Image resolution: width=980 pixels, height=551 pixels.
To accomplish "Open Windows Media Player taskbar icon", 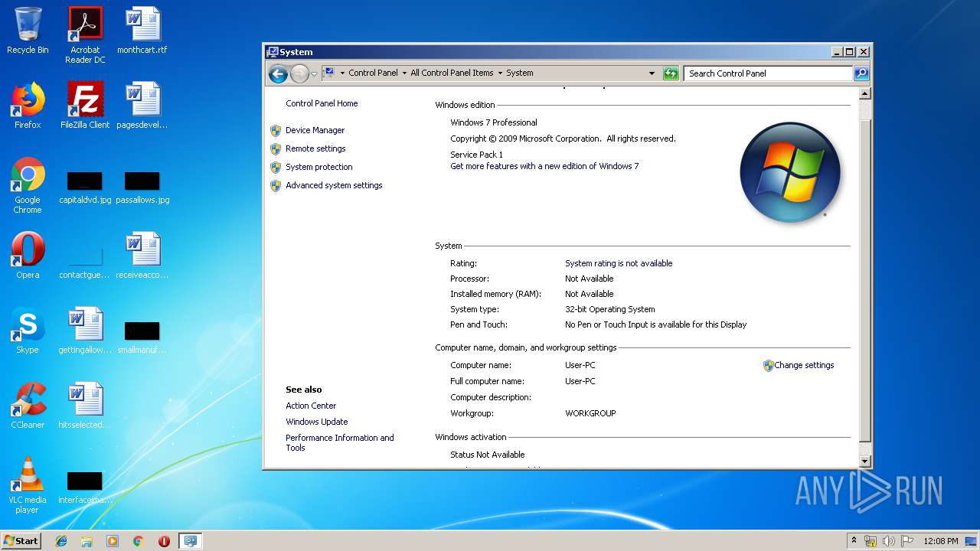I will (x=113, y=541).
